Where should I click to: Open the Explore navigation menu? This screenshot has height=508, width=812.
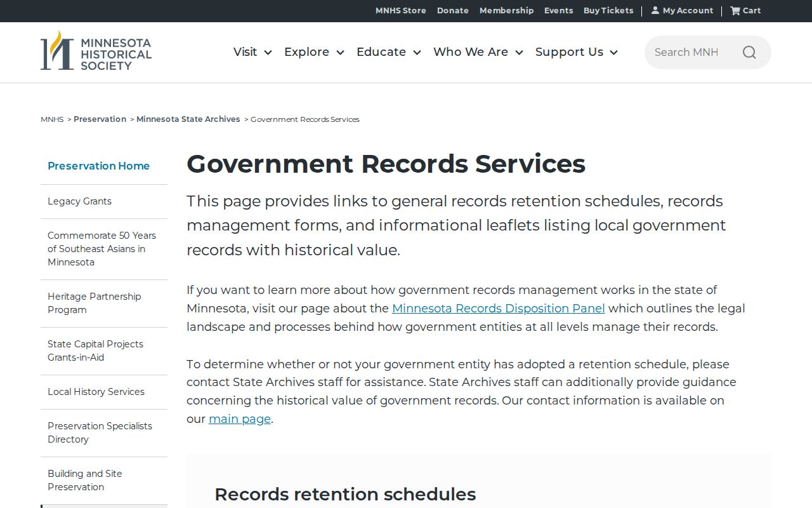click(306, 52)
